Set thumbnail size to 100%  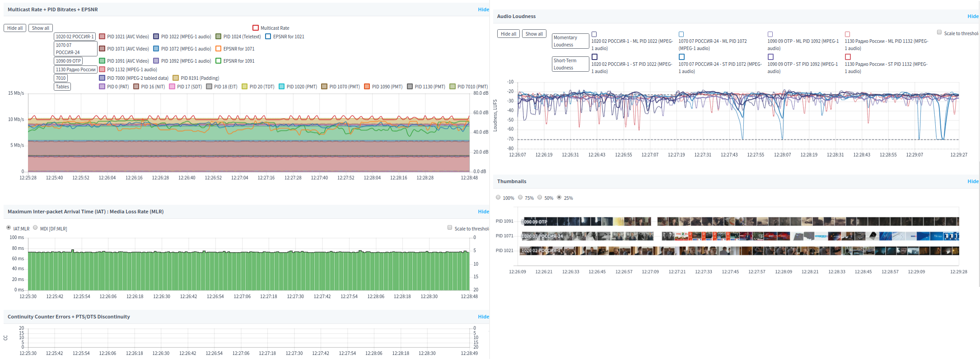pos(498,198)
